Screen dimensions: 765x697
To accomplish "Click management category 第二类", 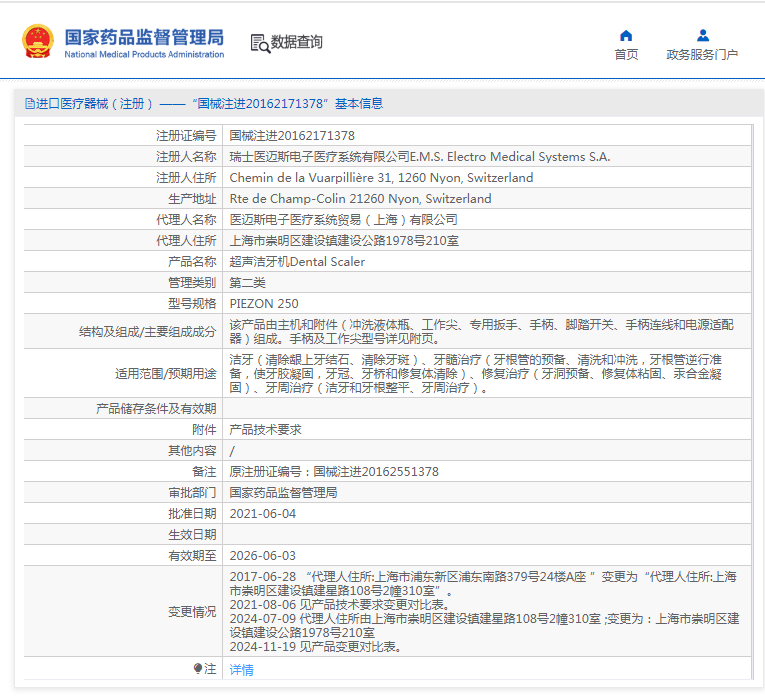I will click(247, 282).
